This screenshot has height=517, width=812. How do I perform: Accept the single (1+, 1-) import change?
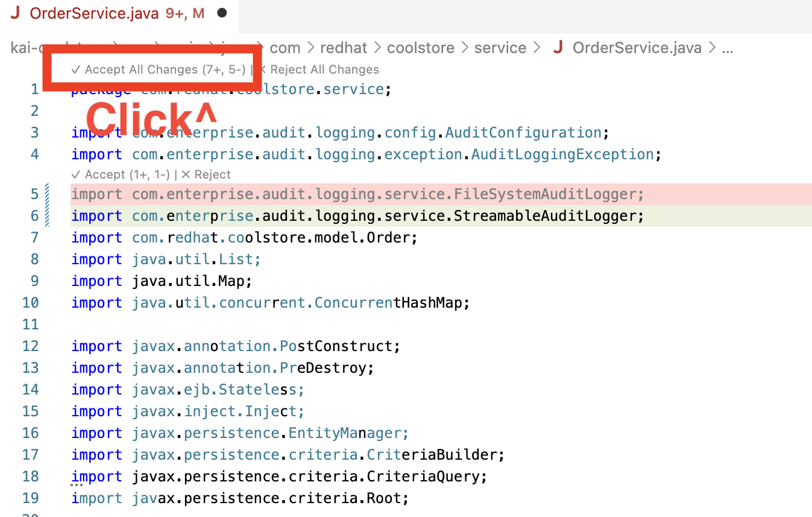pyautogui.click(x=121, y=174)
